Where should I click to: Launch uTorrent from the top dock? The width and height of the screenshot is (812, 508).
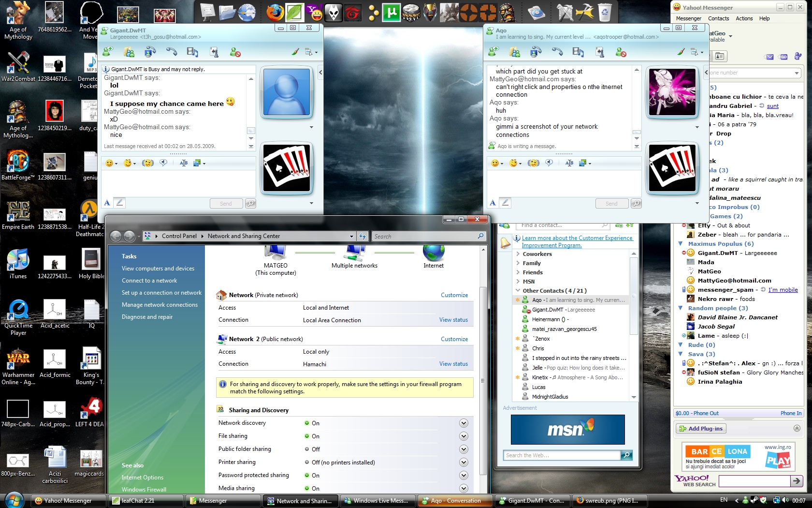(x=391, y=12)
